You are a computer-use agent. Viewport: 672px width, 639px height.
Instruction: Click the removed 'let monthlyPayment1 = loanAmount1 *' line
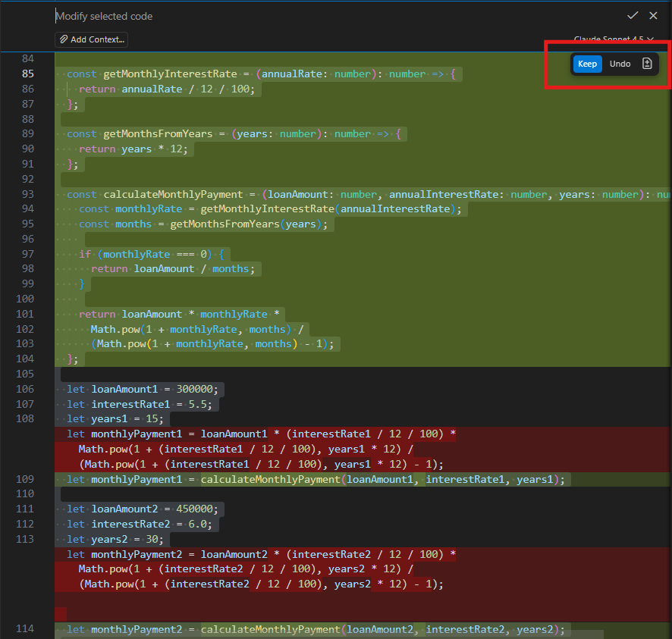(261, 434)
